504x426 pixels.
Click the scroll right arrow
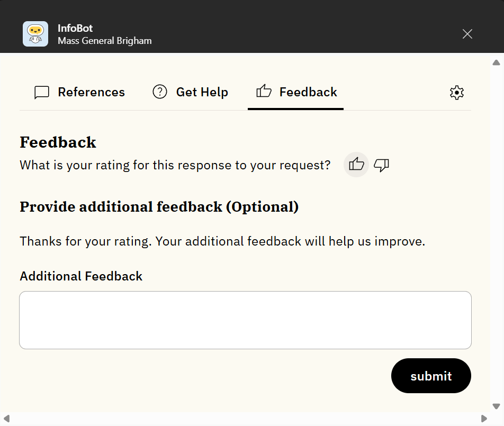(x=483, y=419)
